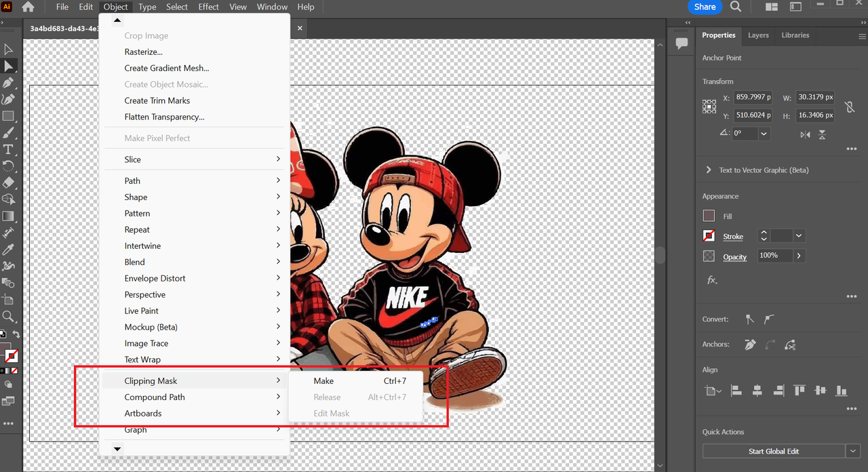Click Vertical Align Top icon
The width and height of the screenshot is (868, 472).
(x=800, y=391)
